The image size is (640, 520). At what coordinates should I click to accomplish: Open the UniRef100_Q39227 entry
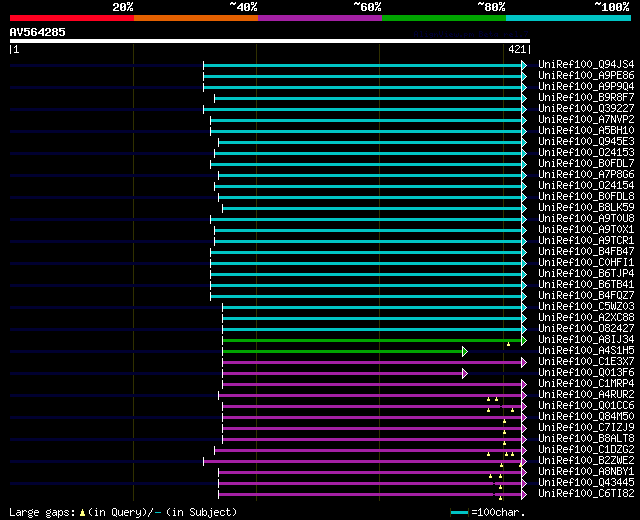586,109
